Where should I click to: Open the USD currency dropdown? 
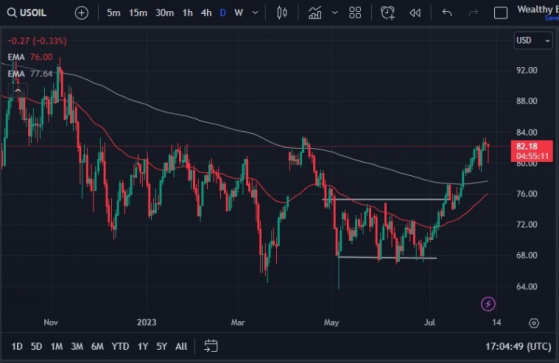pyautogui.click(x=533, y=40)
